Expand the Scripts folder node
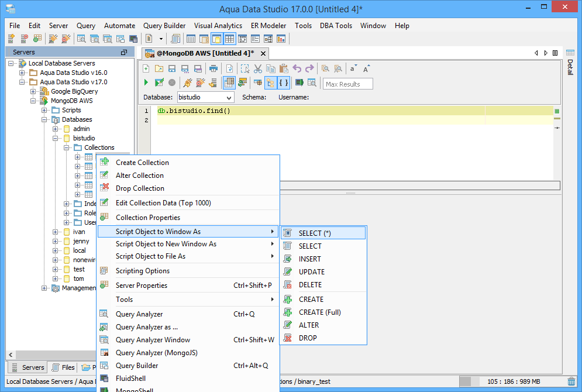 click(x=44, y=110)
